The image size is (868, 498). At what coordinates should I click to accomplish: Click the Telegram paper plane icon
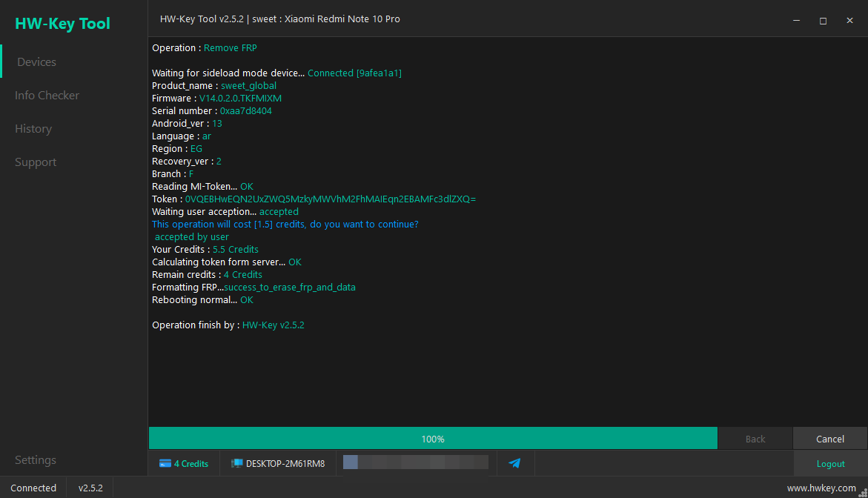coord(514,463)
